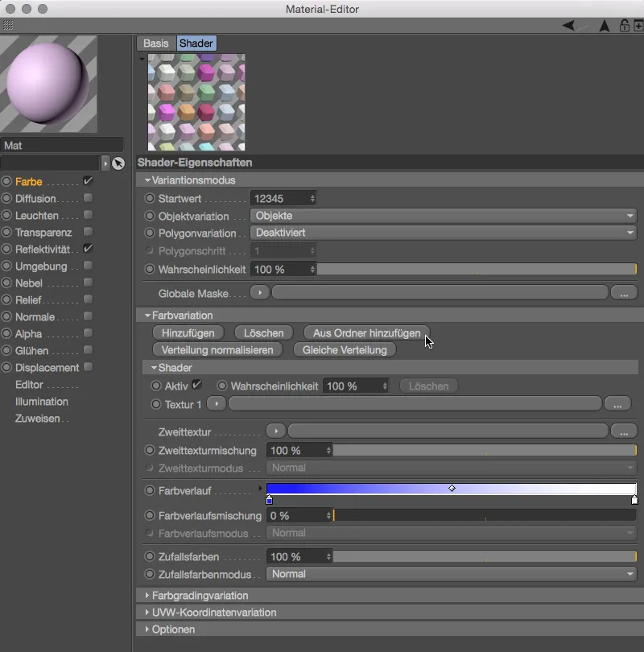Viewport: 644px width, 652px height.
Task: Click Startwert animation circle icon
Action: tap(150, 198)
